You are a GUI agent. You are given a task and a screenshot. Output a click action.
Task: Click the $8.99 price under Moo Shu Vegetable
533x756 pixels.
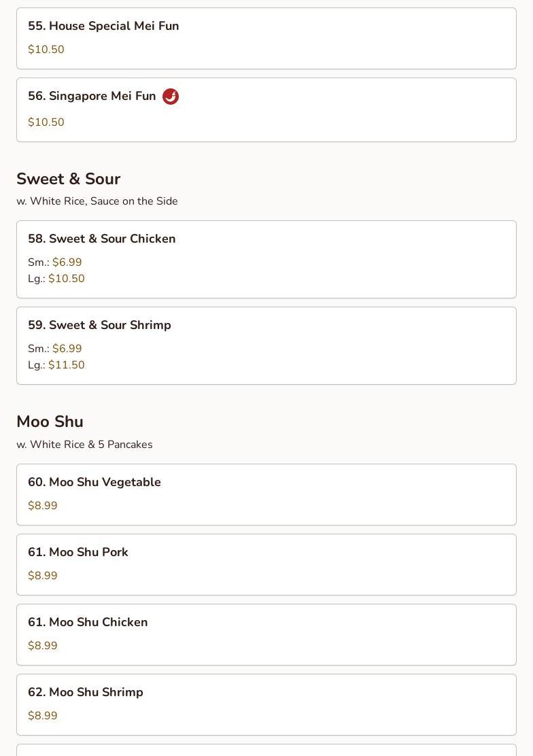pyautogui.click(x=43, y=506)
